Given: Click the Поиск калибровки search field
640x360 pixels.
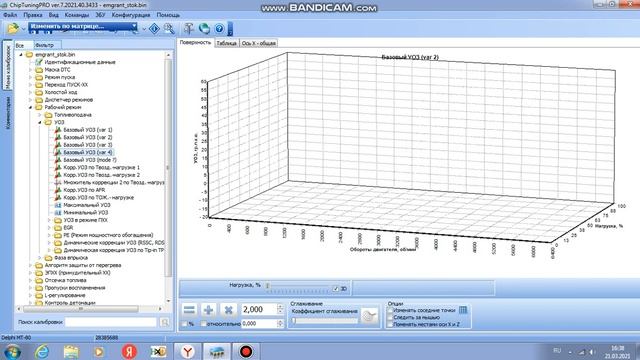Looking at the screenshot, I should tap(111, 322).
